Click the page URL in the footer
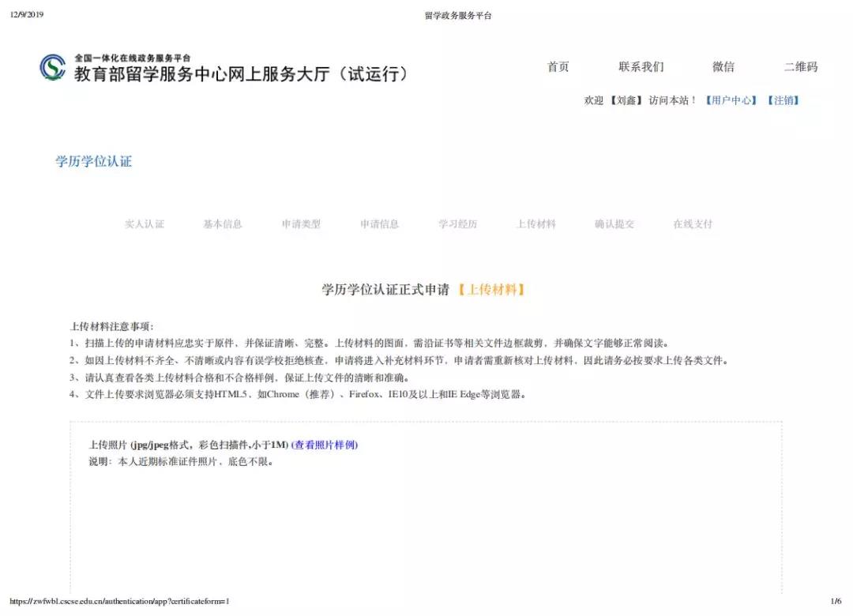This screenshot has width=853, height=616. pyautogui.click(x=119, y=601)
